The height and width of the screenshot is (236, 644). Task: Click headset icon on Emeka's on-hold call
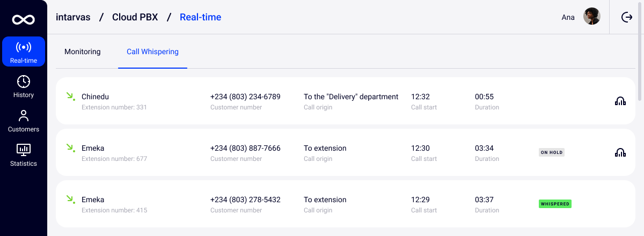620,152
